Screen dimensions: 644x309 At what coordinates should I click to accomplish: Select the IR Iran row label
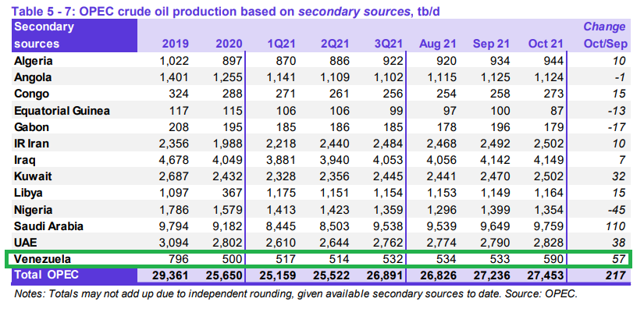click(x=33, y=144)
